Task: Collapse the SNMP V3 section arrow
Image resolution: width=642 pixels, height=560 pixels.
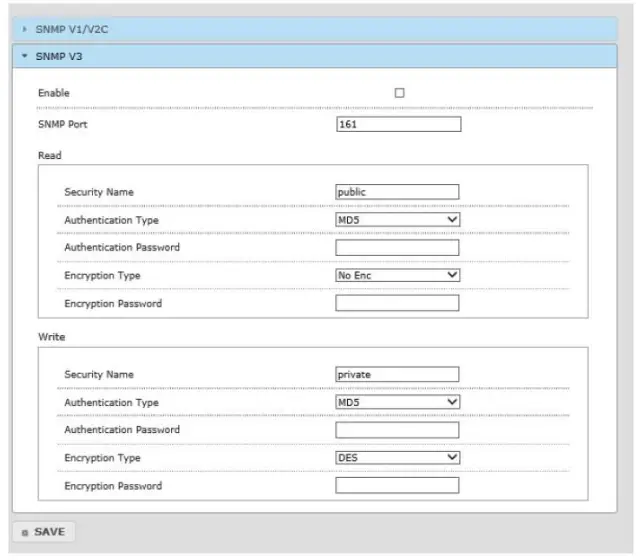Action: point(25,56)
